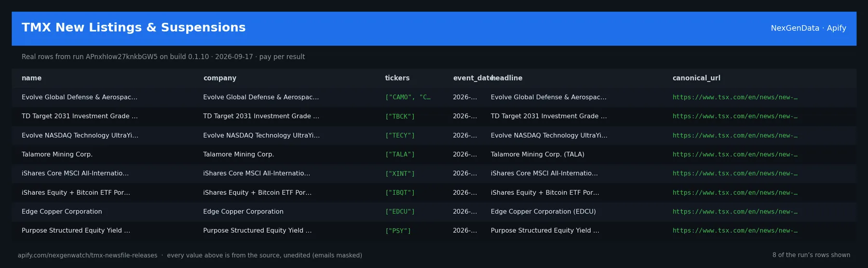
Task: Select the tickers column header
Action: point(397,78)
